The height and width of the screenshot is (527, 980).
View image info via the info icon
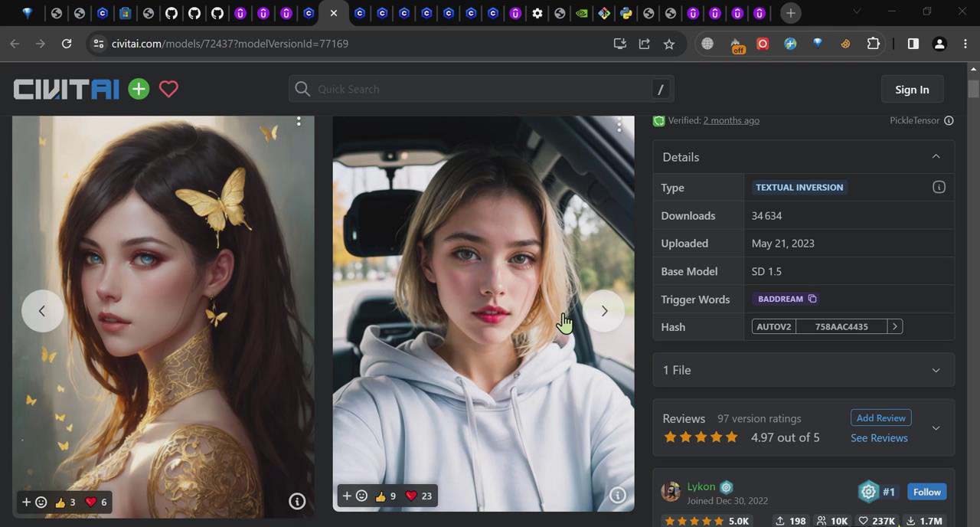coord(617,496)
